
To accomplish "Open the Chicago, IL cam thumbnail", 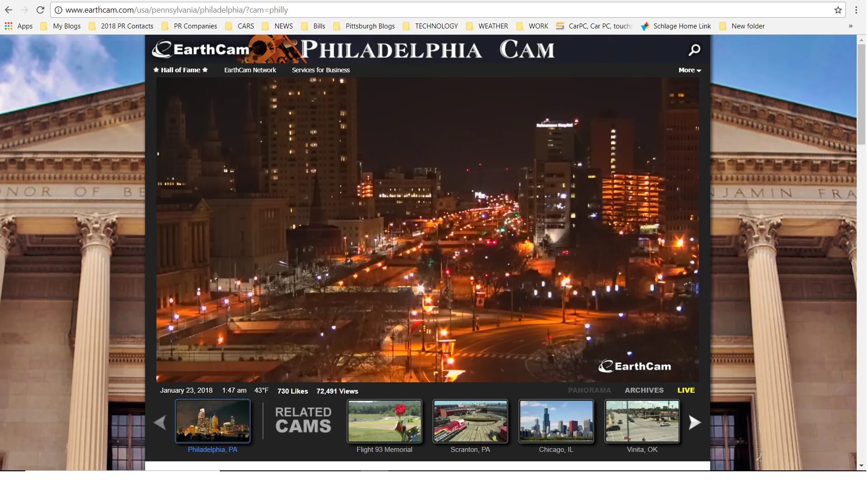I will point(556,422).
